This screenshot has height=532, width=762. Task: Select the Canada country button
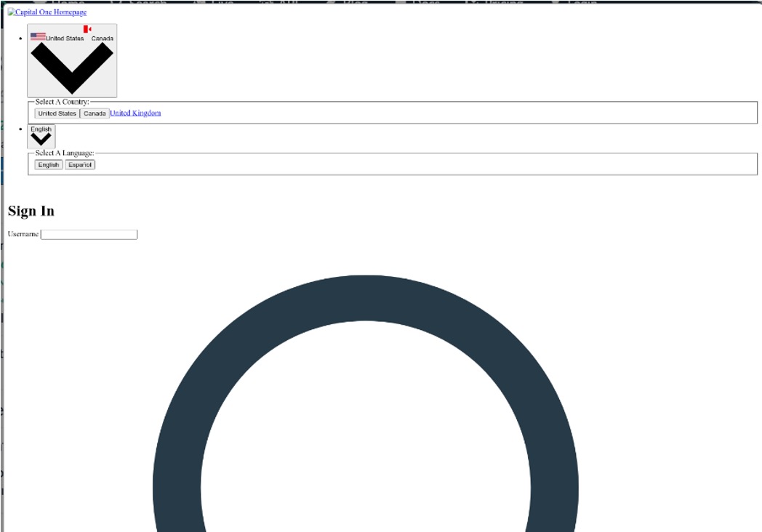95,113
